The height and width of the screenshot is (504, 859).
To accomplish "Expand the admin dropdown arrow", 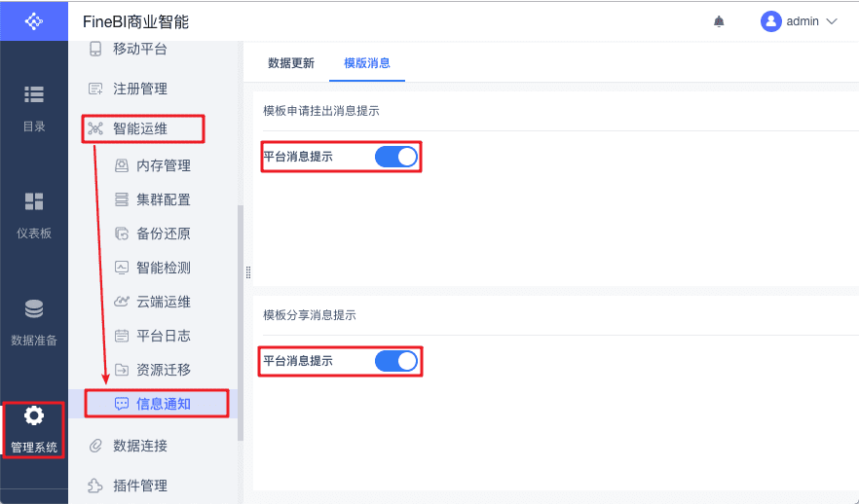I will 831,21.
